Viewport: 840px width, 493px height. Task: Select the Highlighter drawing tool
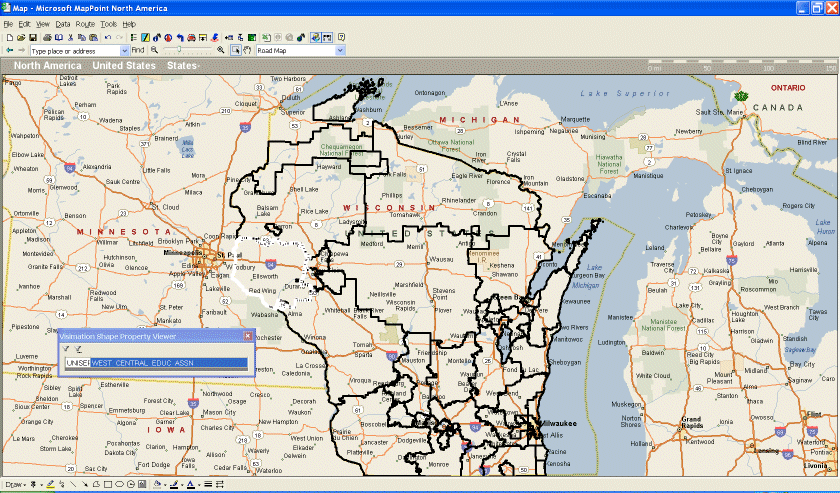pyautogui.click(x=50, y=484)
